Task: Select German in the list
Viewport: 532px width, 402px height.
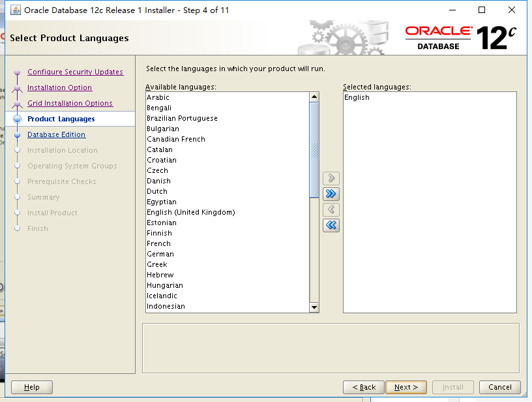Action: (x=228, y=254)
